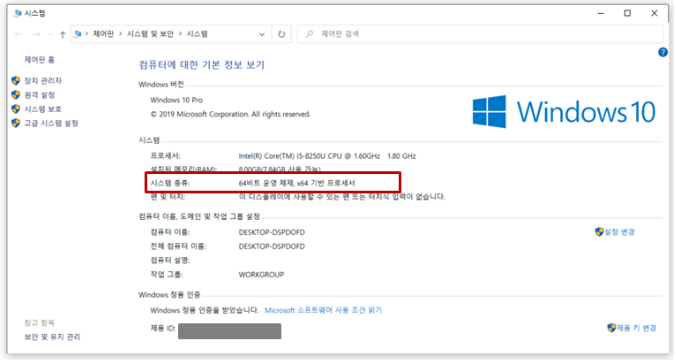
Task: Click the computer icon in address bar
Action: (x=78, y=34)
